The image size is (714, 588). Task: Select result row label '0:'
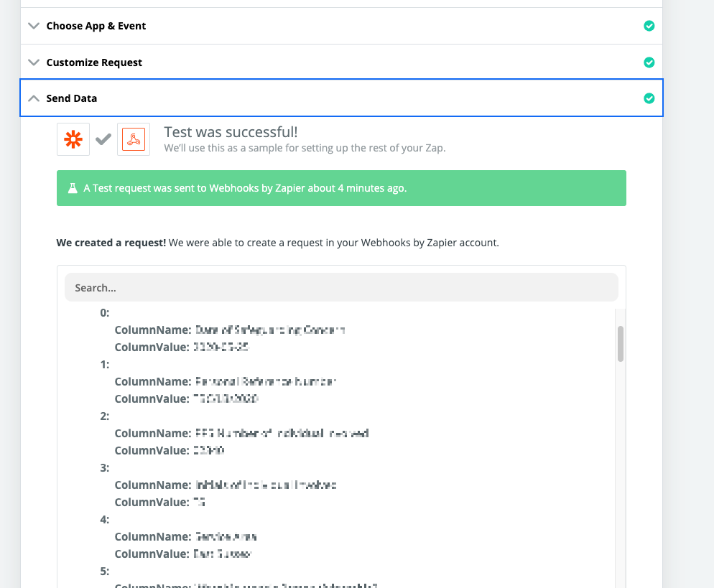(105, 312)
